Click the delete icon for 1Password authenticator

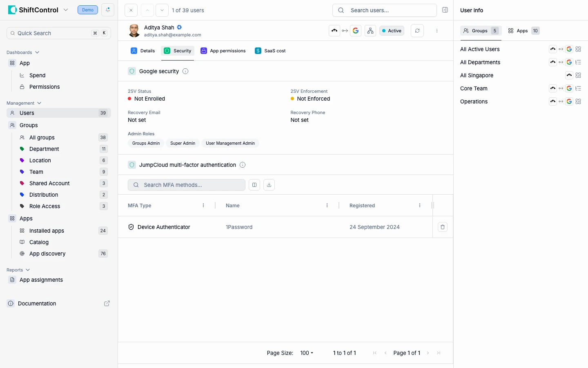pos(442,227)
